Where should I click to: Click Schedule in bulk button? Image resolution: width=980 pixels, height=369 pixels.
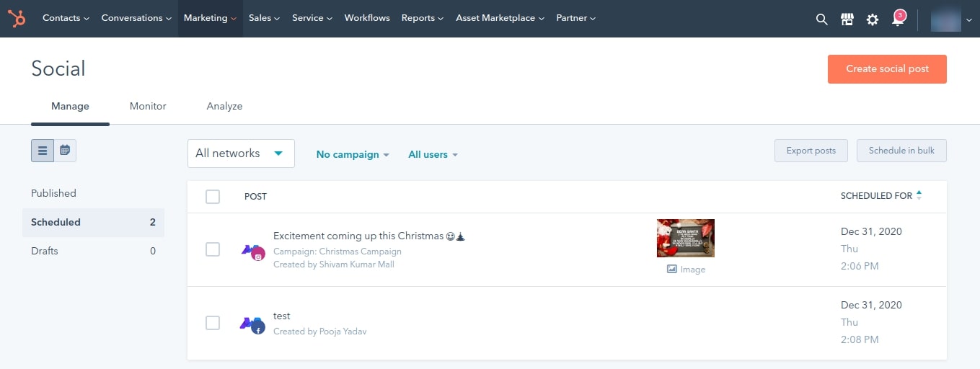point(901,151)
